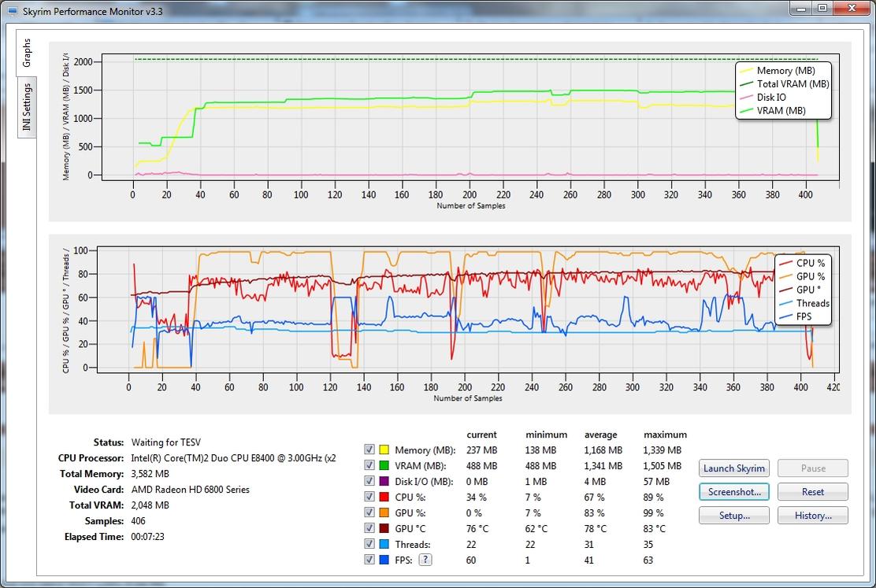Open the History... window

click(x=813, y=516)
